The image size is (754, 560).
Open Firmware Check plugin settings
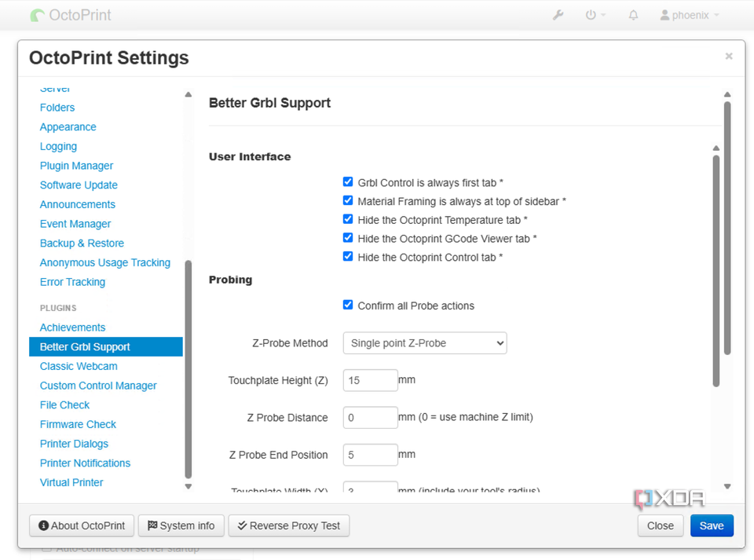[x=78, y=424]
